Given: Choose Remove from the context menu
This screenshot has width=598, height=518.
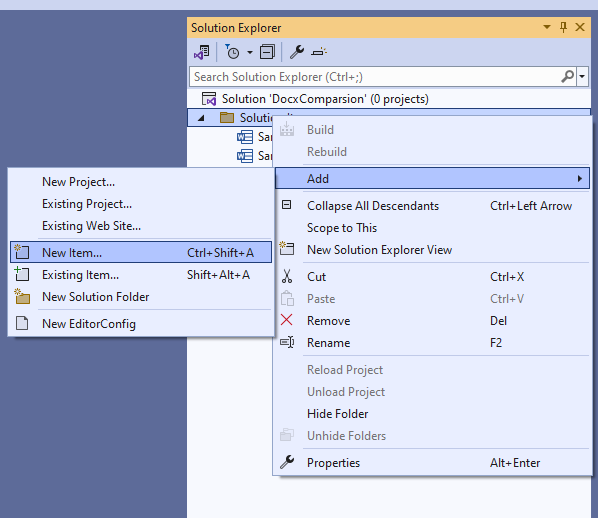Looking at the screenshot, I should tap(432, 321).
